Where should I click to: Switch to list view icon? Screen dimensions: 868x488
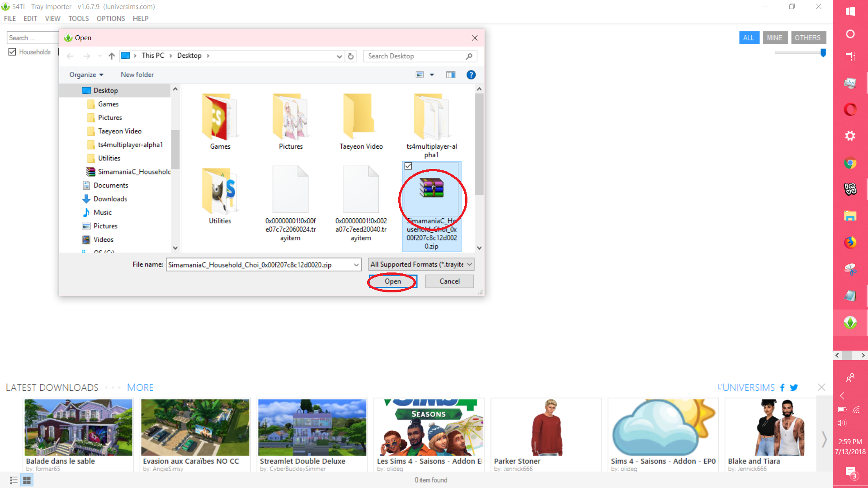point(14,480)
